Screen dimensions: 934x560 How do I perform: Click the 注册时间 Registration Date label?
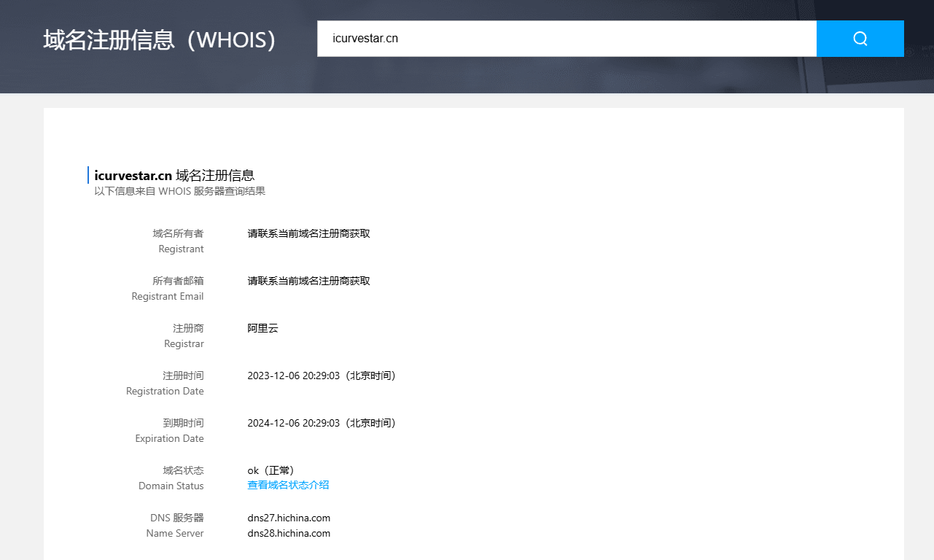[166, 383]
